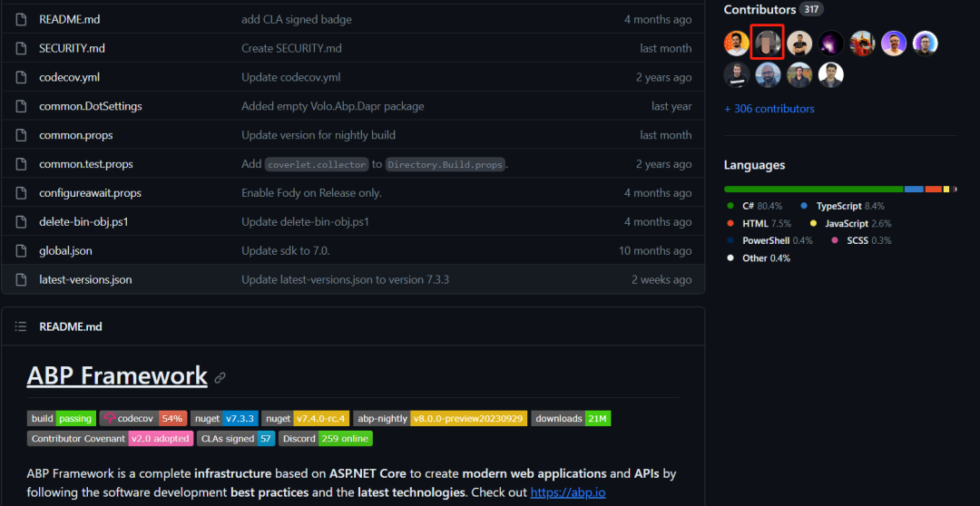Open the codecov.yml file
The width and height of the screenshot is (980, 506).
coord(69,77)
